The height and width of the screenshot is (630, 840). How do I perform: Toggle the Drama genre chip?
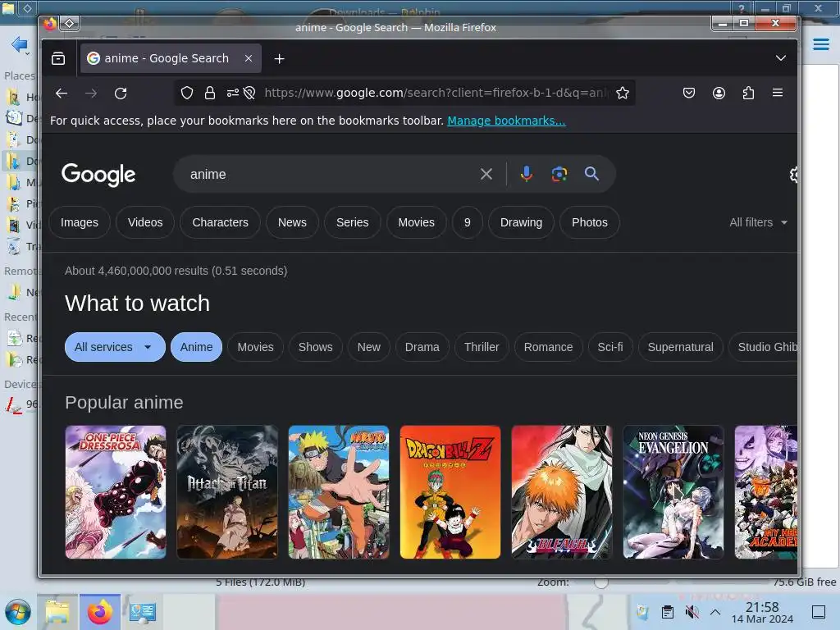[x=422, y=347]
